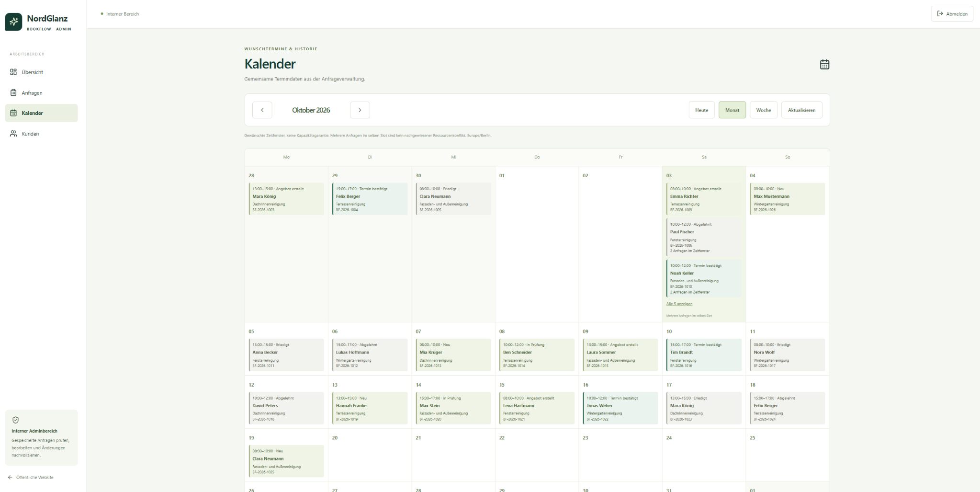
Task: Open the Max Stein entry
Action: (453, 408)
